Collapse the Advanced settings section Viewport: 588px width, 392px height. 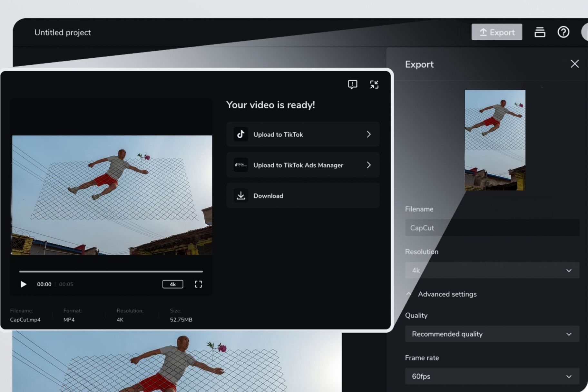coord(409,294)
